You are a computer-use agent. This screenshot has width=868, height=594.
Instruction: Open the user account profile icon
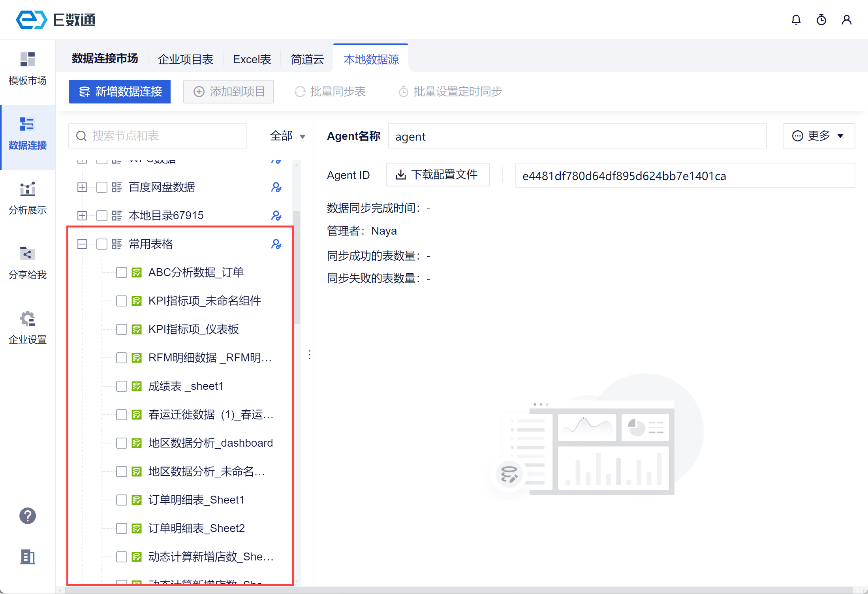[x=846, y=20]
